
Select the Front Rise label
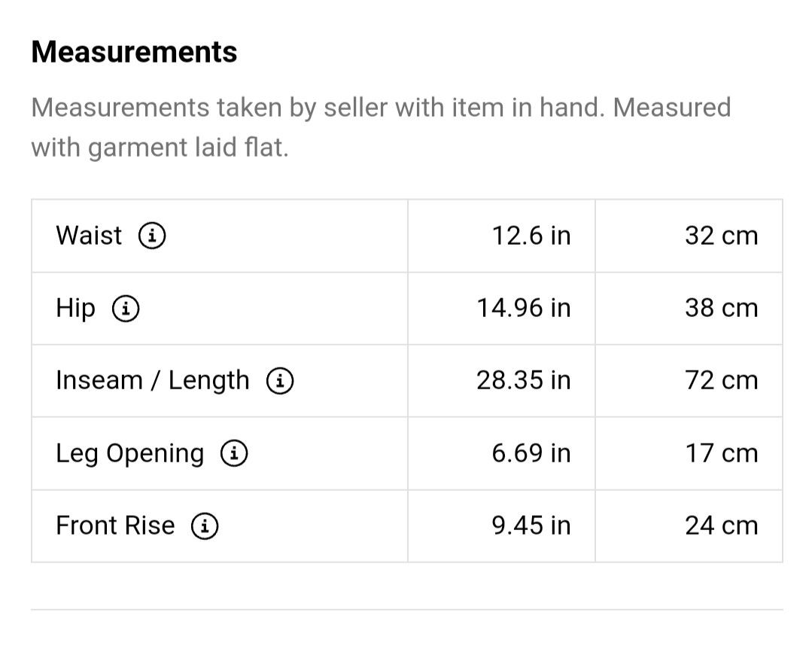115,526
